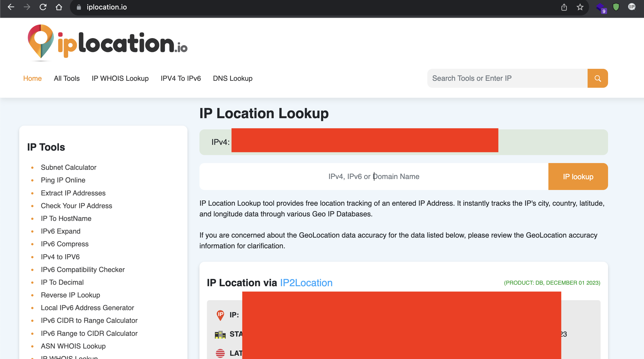This screenshot has height=359, width=644.
Task: Open IPV4 To IPv6 in top navigation
Action: 181,78
